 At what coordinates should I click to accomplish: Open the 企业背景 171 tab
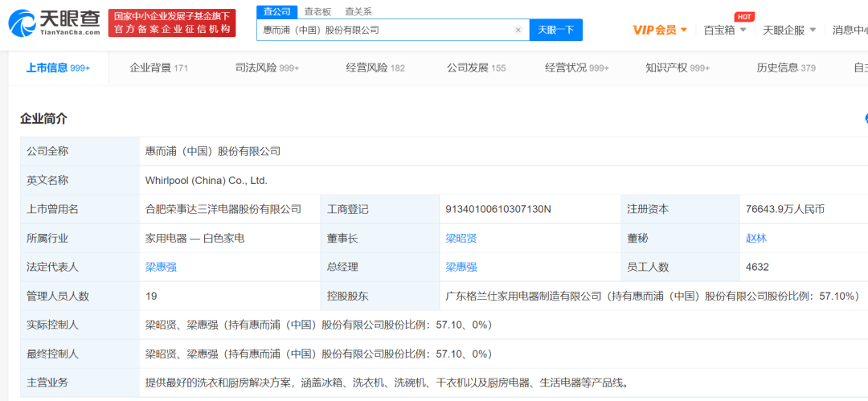pos(159,68)
